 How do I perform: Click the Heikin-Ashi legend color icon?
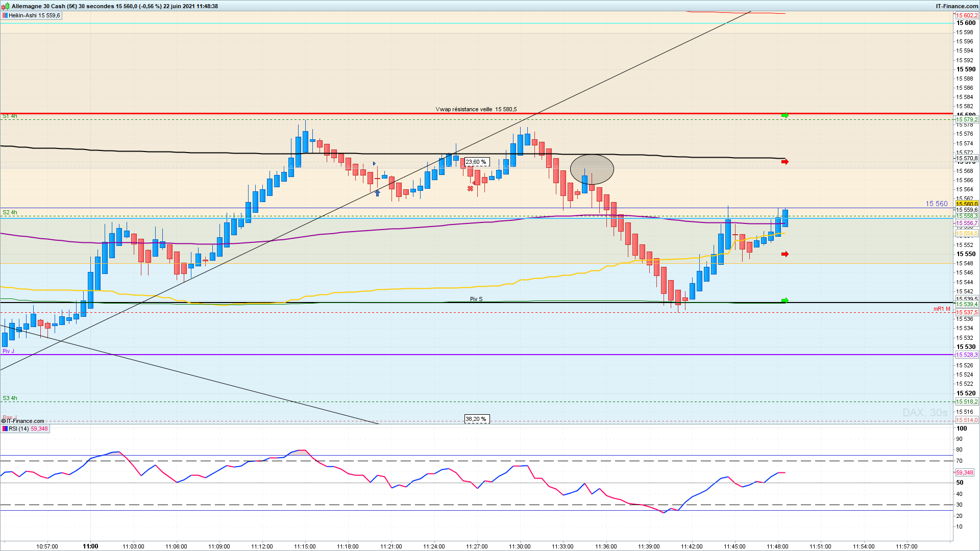click(5, 15)
